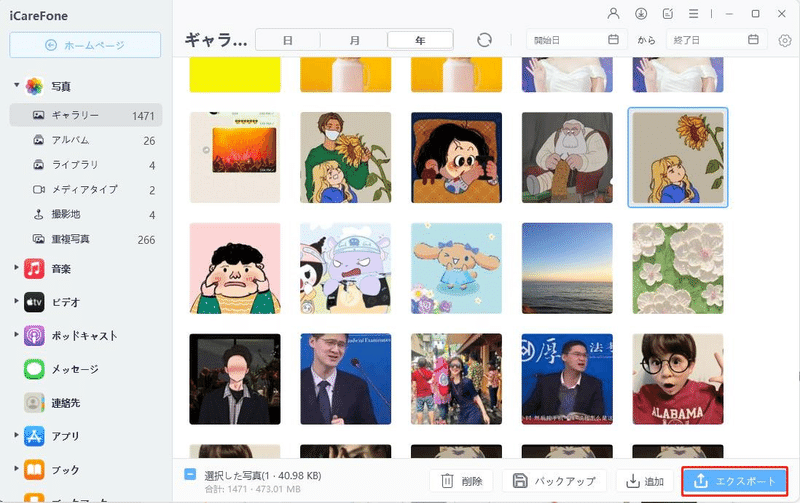
Task: Switch to the 年 view tab
Action: pos(420,40)
